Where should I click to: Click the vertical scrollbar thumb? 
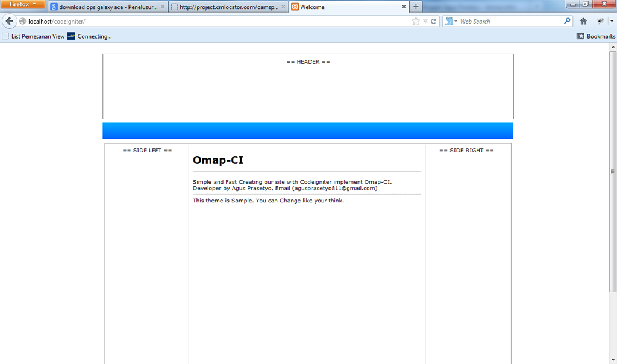(613, 172)
